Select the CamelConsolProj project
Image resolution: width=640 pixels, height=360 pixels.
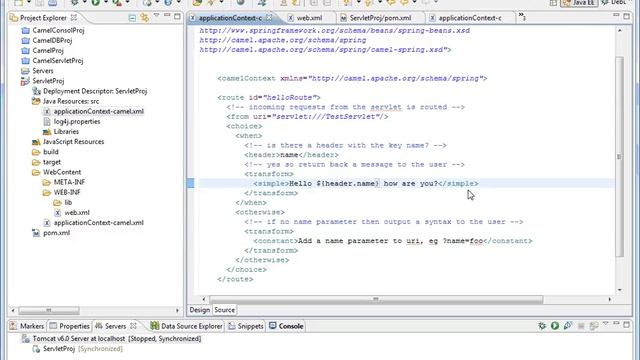tap(58, 30)
